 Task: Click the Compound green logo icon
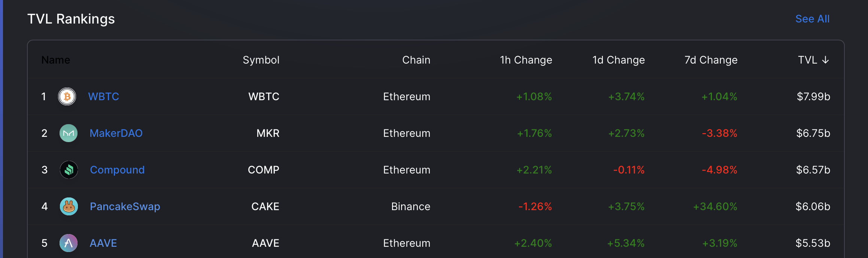click(x=69, y=170)
